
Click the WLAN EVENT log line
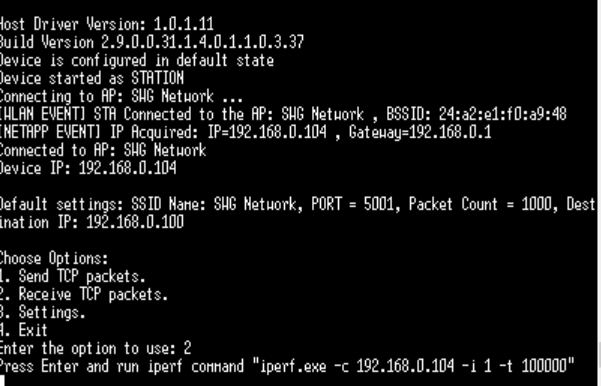pos(283,114)
